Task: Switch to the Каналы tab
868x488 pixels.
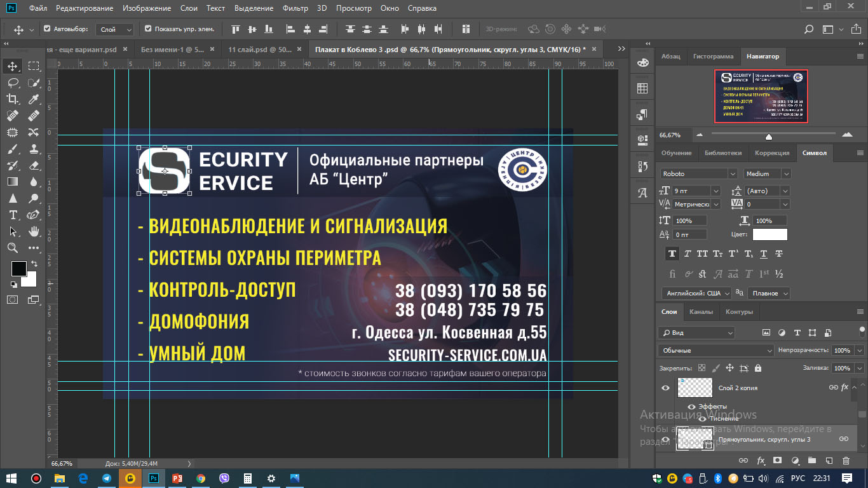Action: 701,311
